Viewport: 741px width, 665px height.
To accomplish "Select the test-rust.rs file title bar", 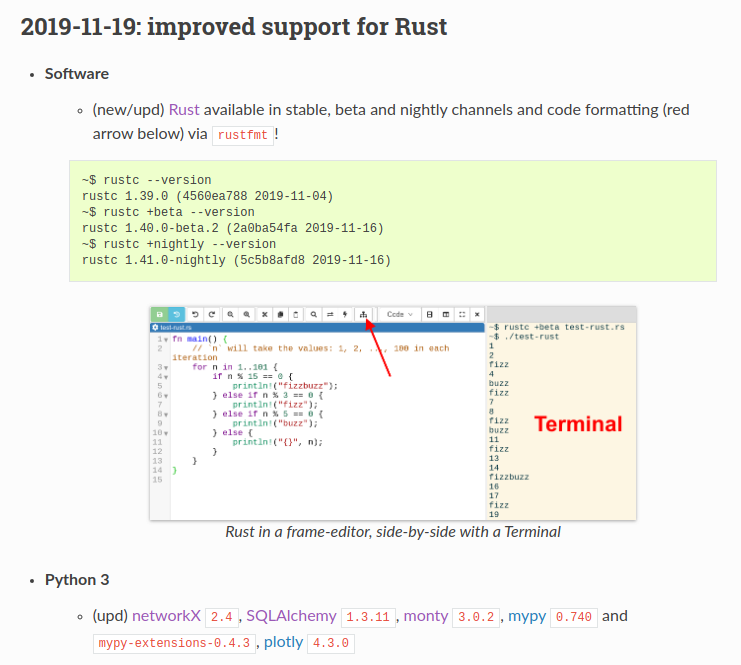I will tap(317, 328).
